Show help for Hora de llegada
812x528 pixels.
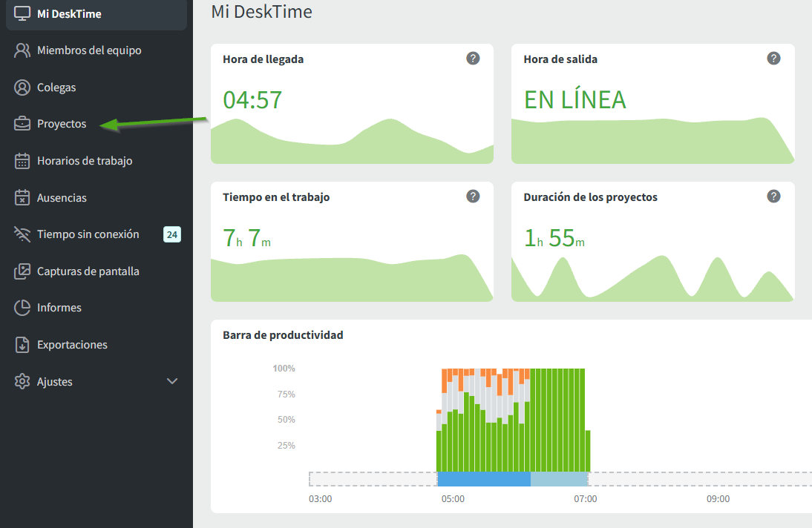pyautogui.click(x=473, y=59)
